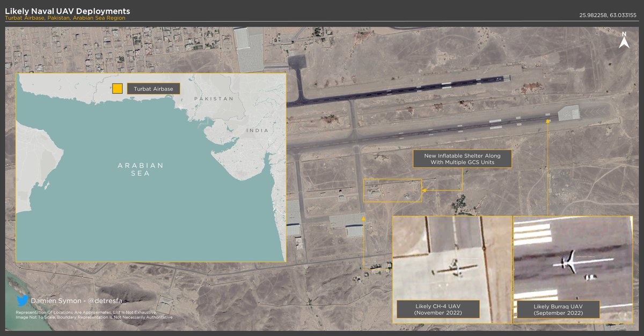Select the Turbat Airbase subtitle text
Image resolution: width=644 pixels, height=336 pixels.
(x=63, y=18)
